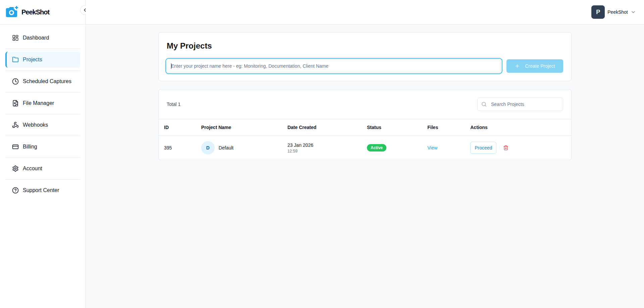
Task: Click the Active status badge
Action: 376,148
